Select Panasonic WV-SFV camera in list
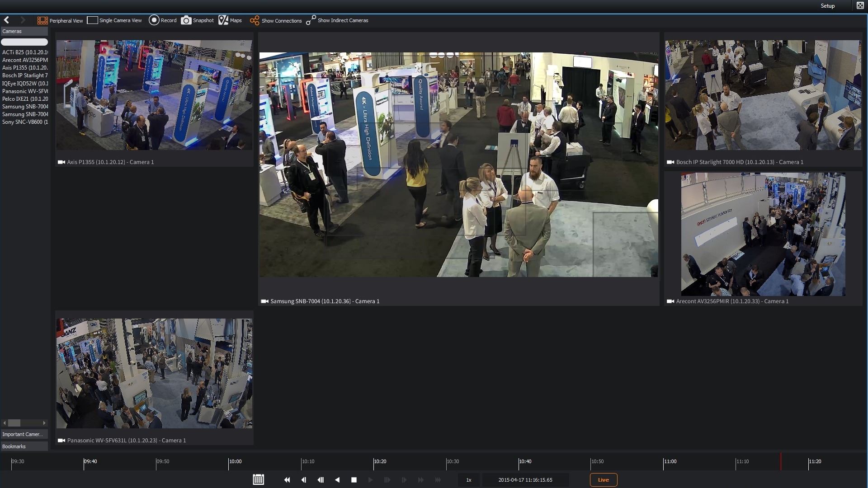868x488 pixels. [25, 91]
